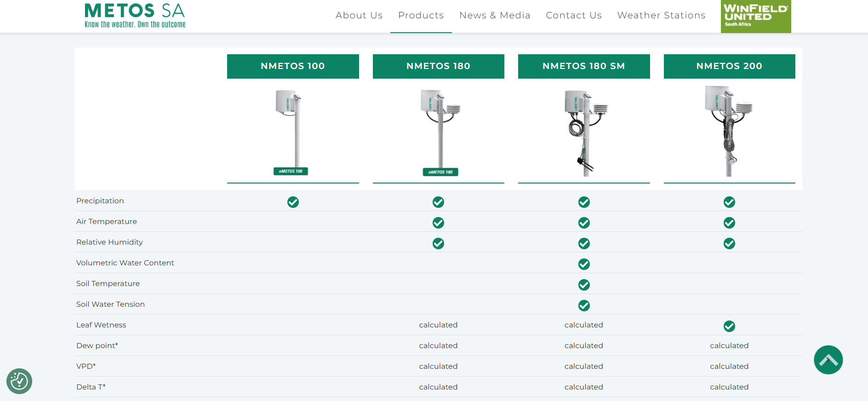Open the News & Media menu
868x401 pixels.
(495, 15)
